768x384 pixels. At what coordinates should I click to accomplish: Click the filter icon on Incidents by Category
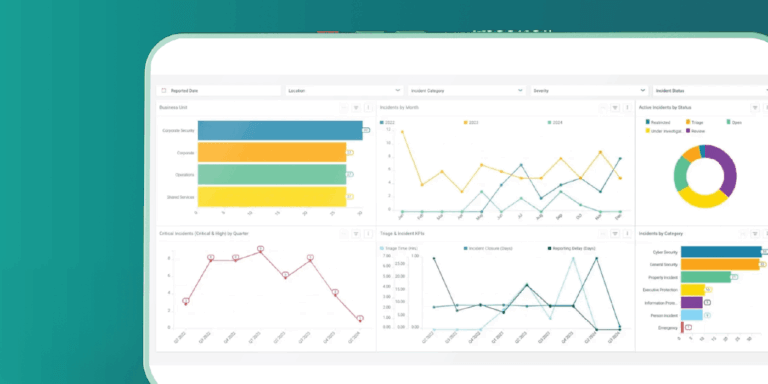point(754,234)
